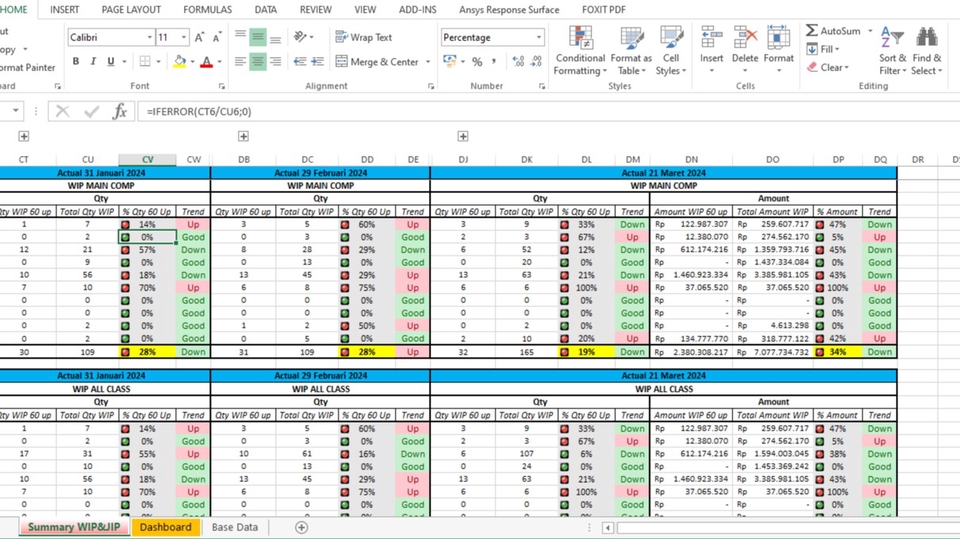Delete cells using the Delete button

coord(745,50)
